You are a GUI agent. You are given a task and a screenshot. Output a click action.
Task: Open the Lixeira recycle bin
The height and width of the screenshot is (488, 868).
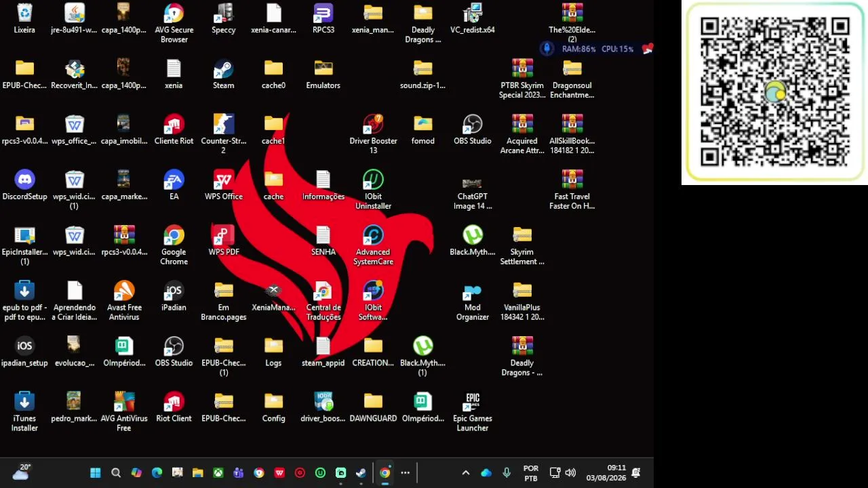coord(24,19)
